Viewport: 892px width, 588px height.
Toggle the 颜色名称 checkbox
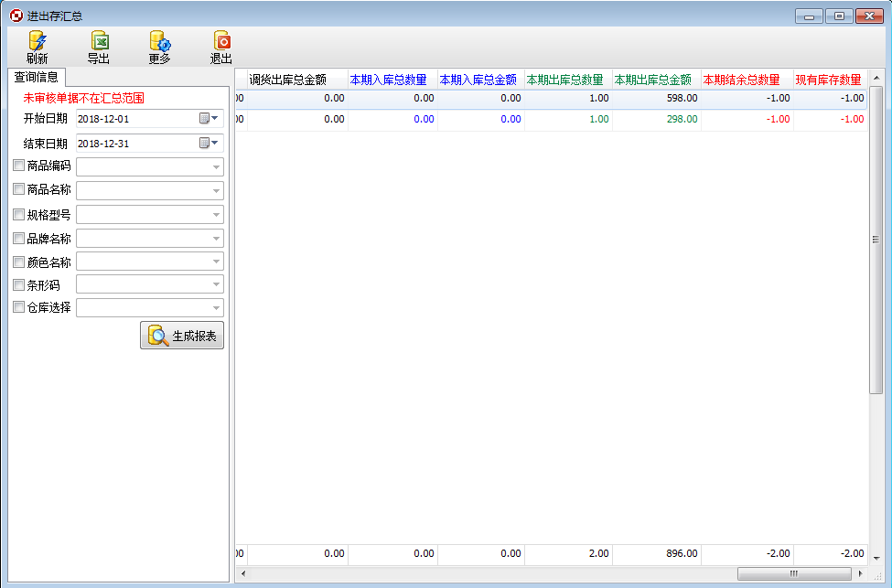click(19, 262)
